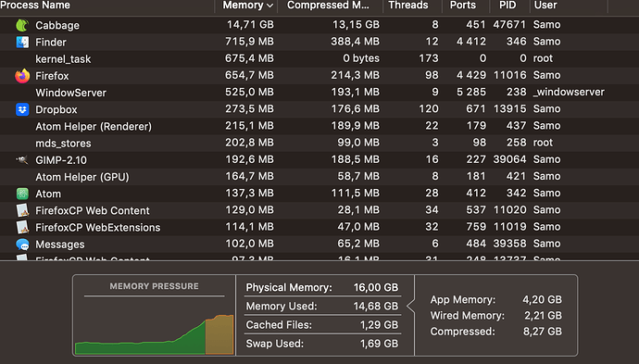Click the App Memory 4,20 GB value
The width and height of the screenshot is (639, 364).
(x=542, y=299)
